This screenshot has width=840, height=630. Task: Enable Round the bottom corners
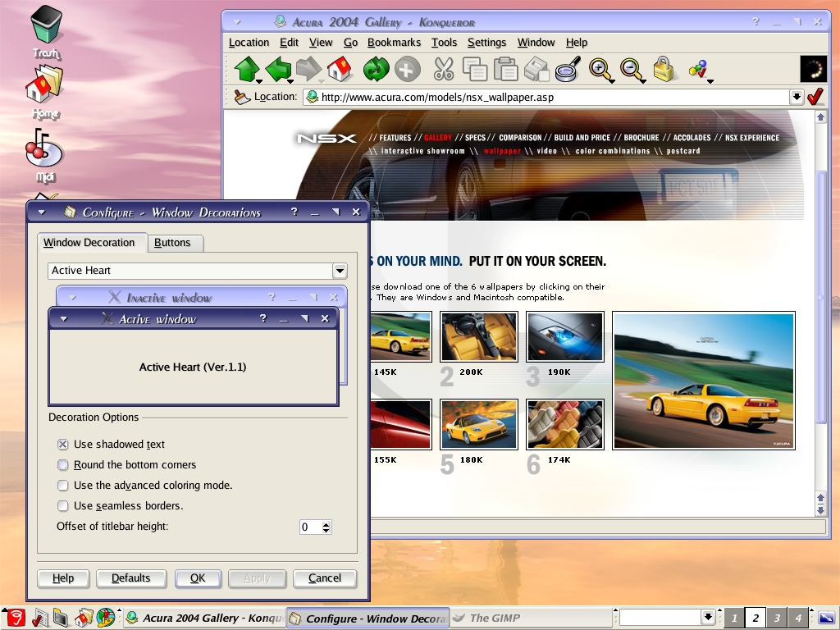point(62,464)
